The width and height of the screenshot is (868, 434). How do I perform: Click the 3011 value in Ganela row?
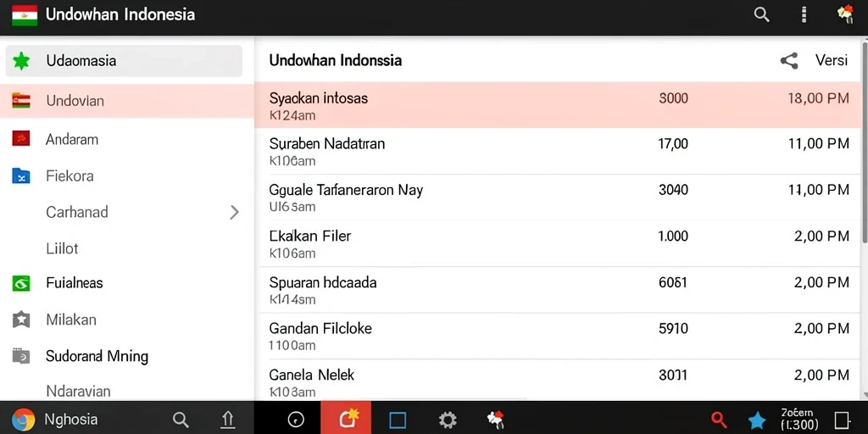coord(673,375)
